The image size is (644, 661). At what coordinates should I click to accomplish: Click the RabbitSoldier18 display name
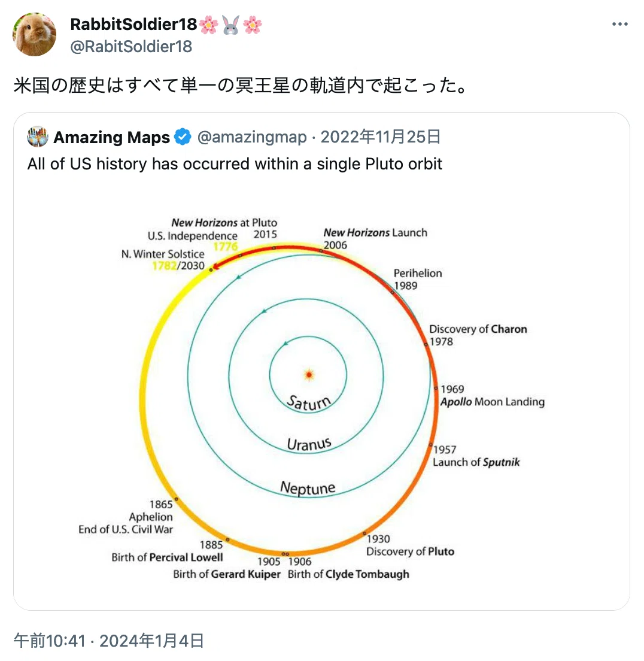pyautogui.click(x=133, y=24)
